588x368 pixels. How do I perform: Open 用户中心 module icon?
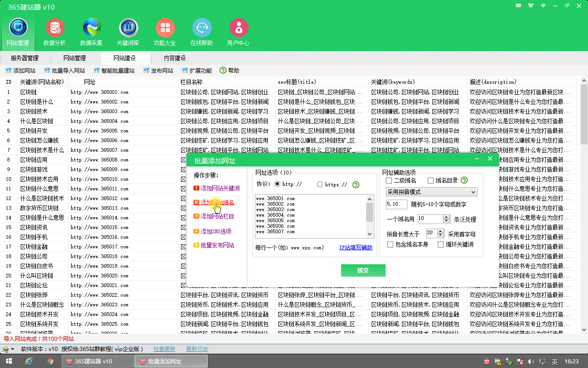click(x=238, y=32)
